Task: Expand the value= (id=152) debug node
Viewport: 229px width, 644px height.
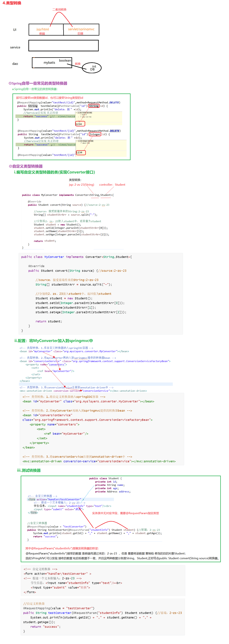Action: [78, 117]
